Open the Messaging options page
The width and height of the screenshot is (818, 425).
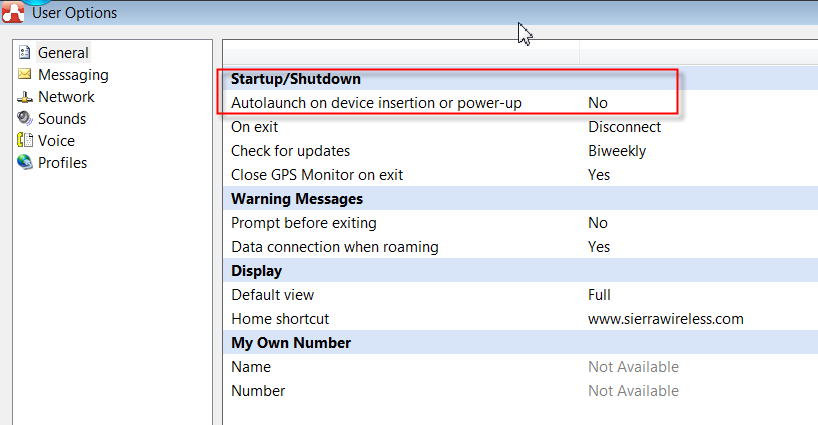pos(73,75)
